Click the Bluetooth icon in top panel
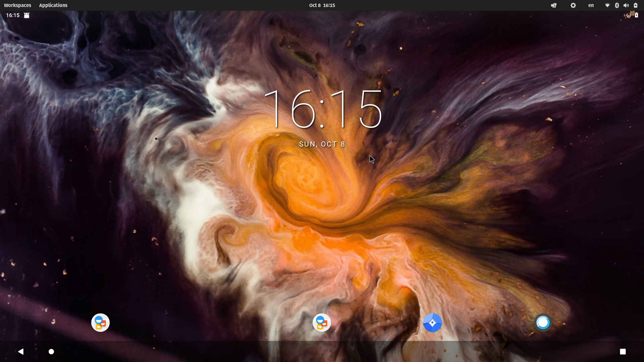Viewport: 644px width, 362px height. click(x=617, y=5)
